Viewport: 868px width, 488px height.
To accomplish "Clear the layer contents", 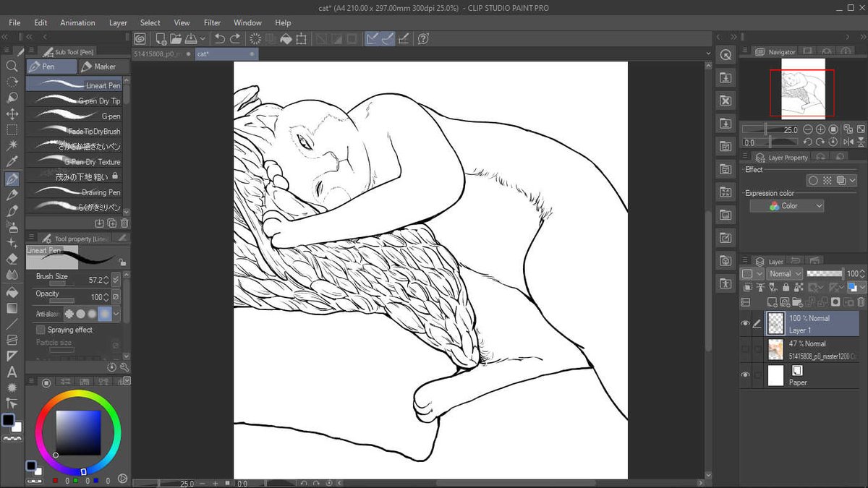I will tap(255, 38).
